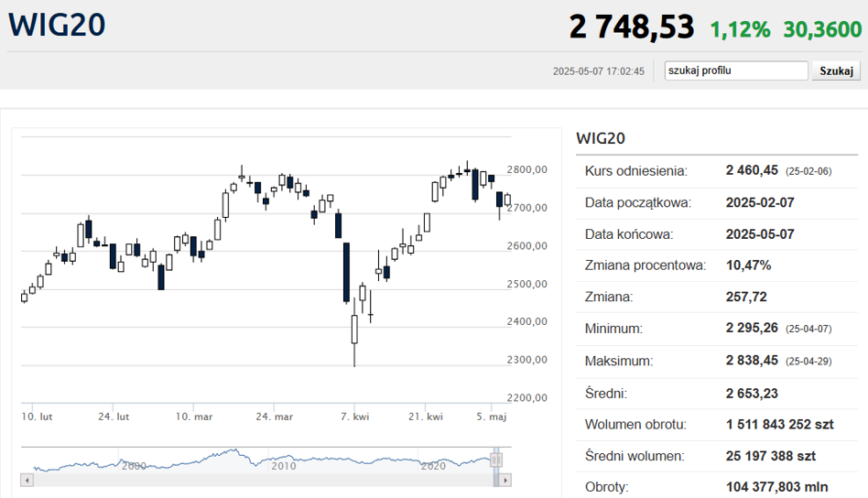Click the 'Data początkowa:' label
The height and width of the screenshot is (498, 868).
[637, 202]
